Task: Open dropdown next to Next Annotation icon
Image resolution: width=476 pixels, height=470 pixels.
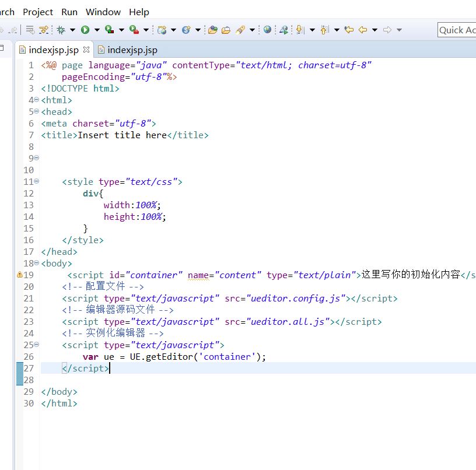Action: pyautogui.click(x=312, y=30)
